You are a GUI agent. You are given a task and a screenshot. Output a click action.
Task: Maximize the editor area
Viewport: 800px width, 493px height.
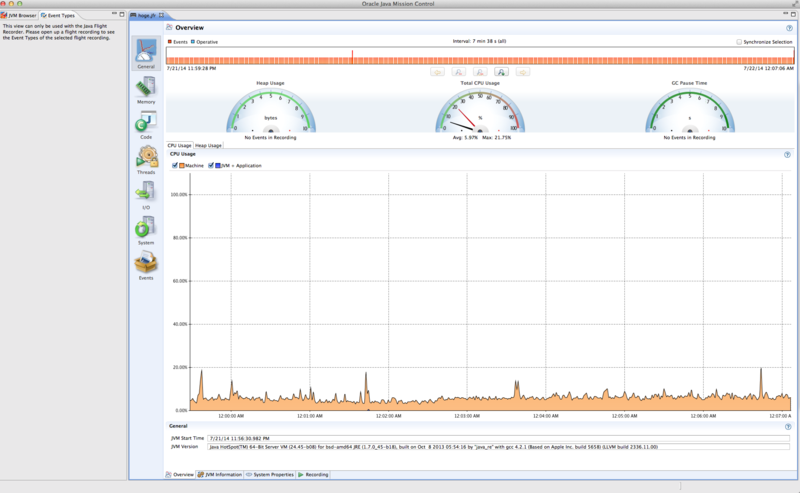point(793,14)
